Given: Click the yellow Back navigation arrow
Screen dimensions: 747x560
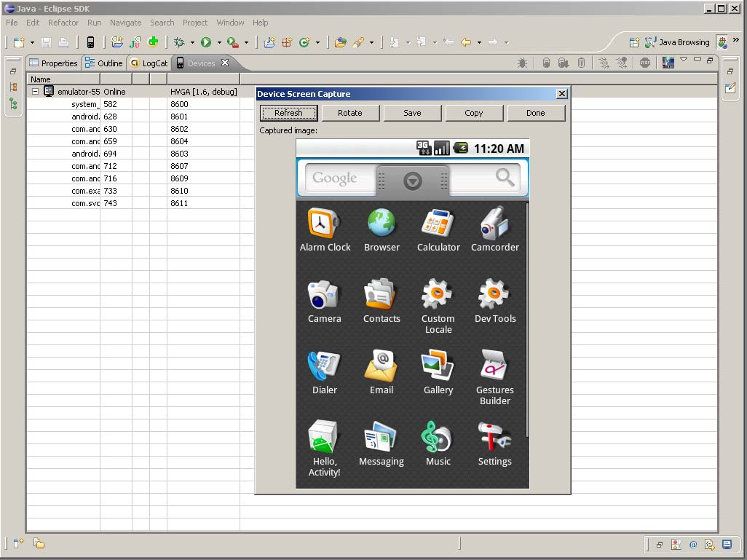Looking at the screenshot, I should 466,42.
